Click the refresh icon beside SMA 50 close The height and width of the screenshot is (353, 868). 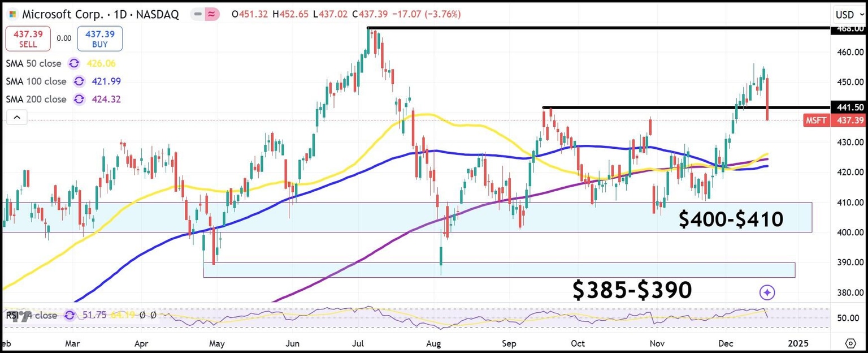[74, 63]
